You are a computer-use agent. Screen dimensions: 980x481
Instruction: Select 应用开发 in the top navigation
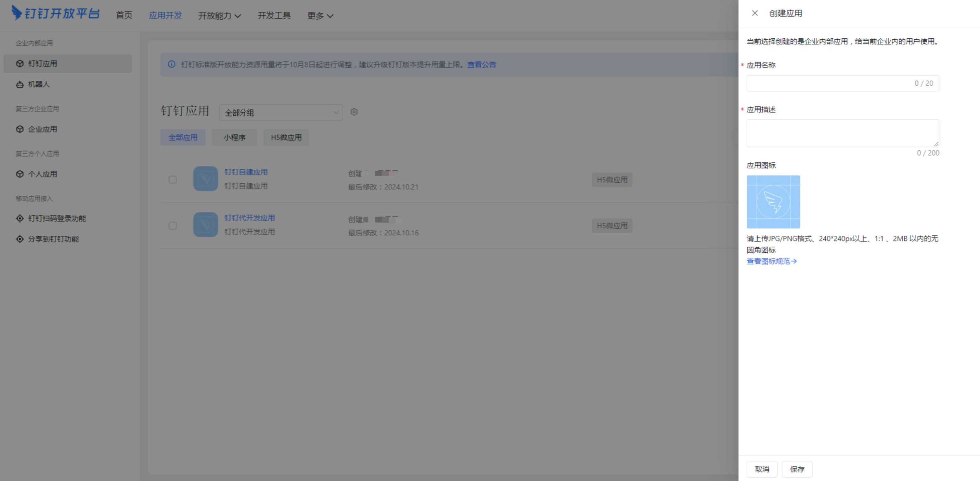pyautogui.click(x=165, y=15)
